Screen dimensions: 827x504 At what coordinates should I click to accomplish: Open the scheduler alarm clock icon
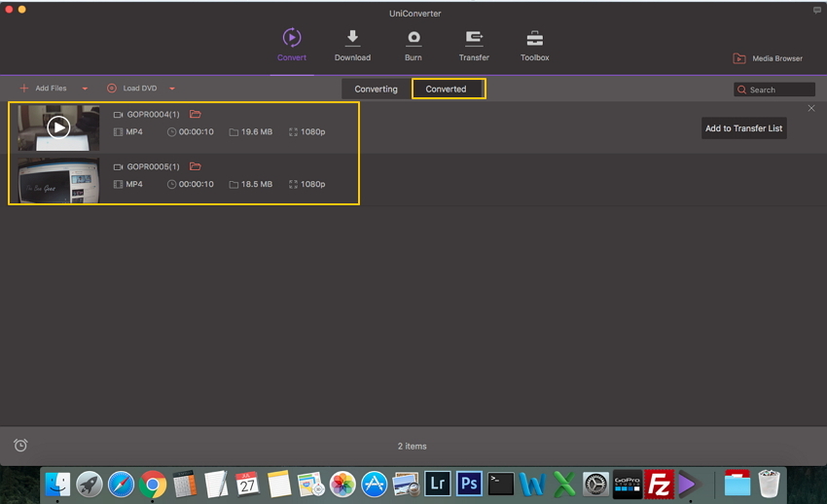click(20, 445)
